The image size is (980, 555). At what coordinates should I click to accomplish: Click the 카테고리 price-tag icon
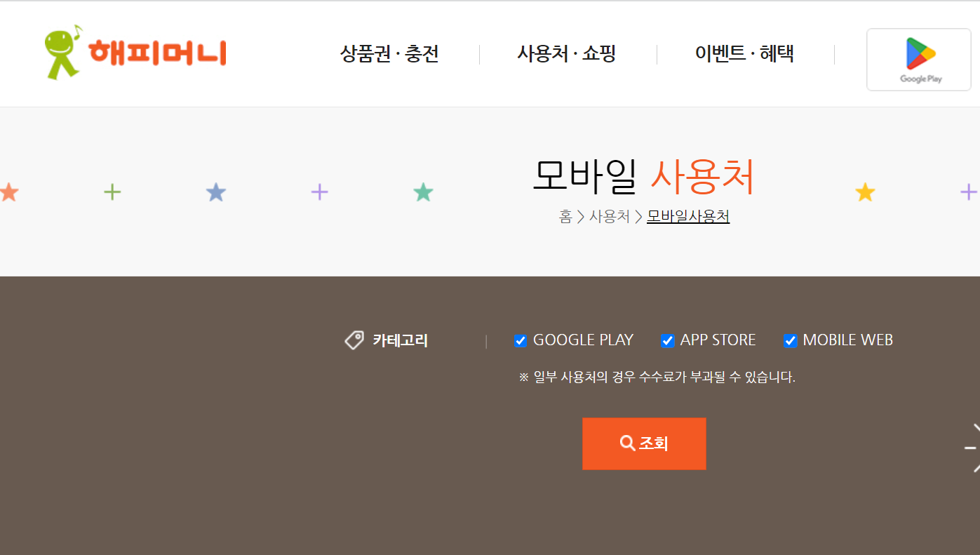click(x=354, y=340)
